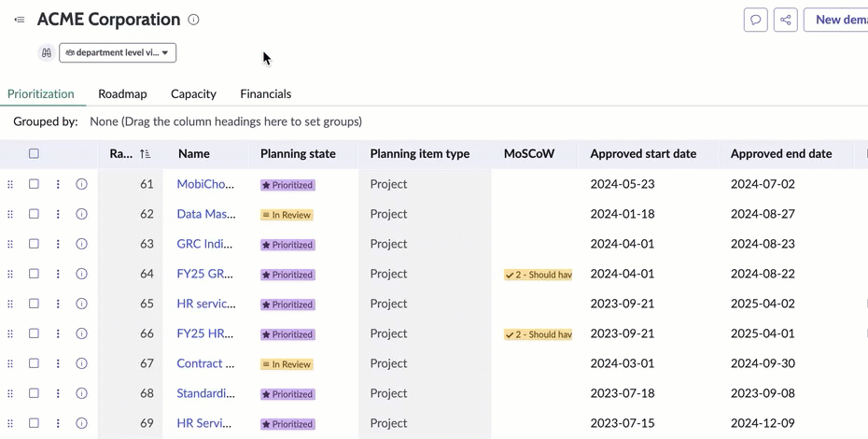Viewport: 868px width, 439px height.
Task: Click drag handle of rank 69 row
Action: (10, 423)
